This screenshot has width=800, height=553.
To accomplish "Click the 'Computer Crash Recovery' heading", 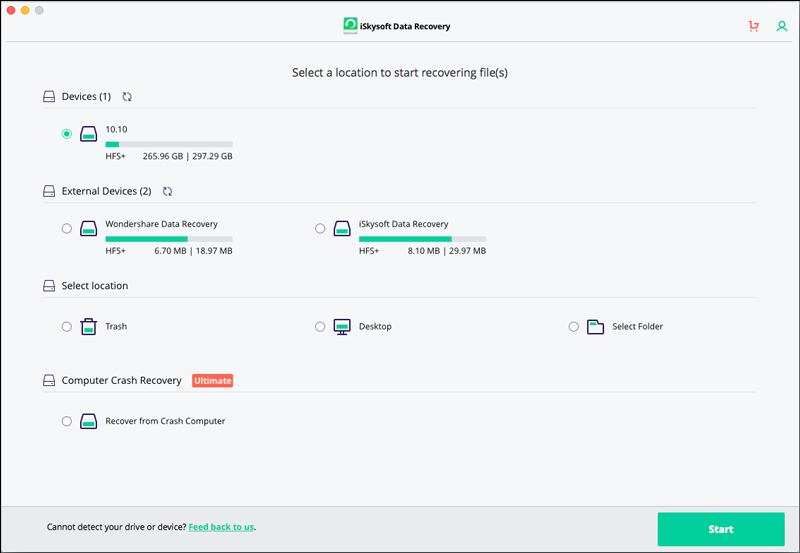I will click(121, 381).
